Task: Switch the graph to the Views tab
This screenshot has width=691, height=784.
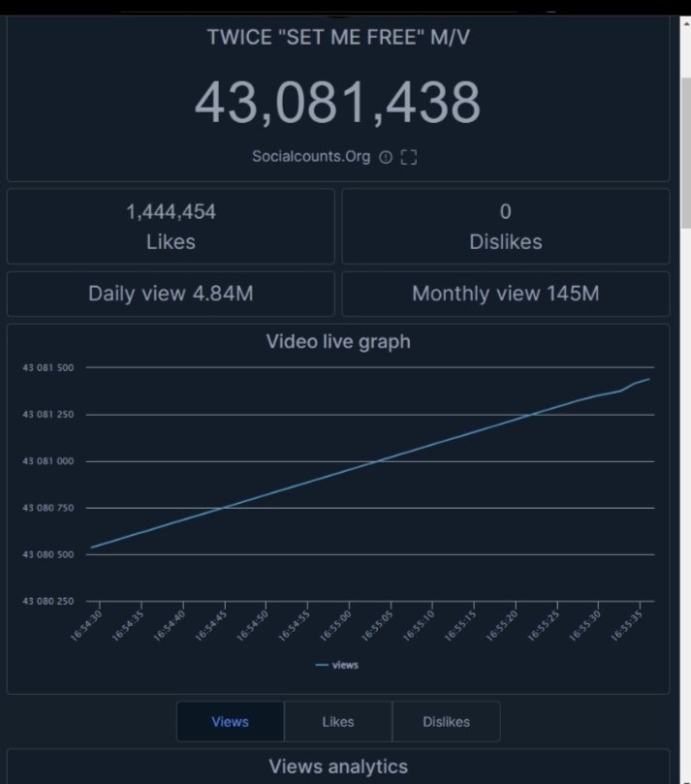Action: pyautogui.click(x=230, y=722)
